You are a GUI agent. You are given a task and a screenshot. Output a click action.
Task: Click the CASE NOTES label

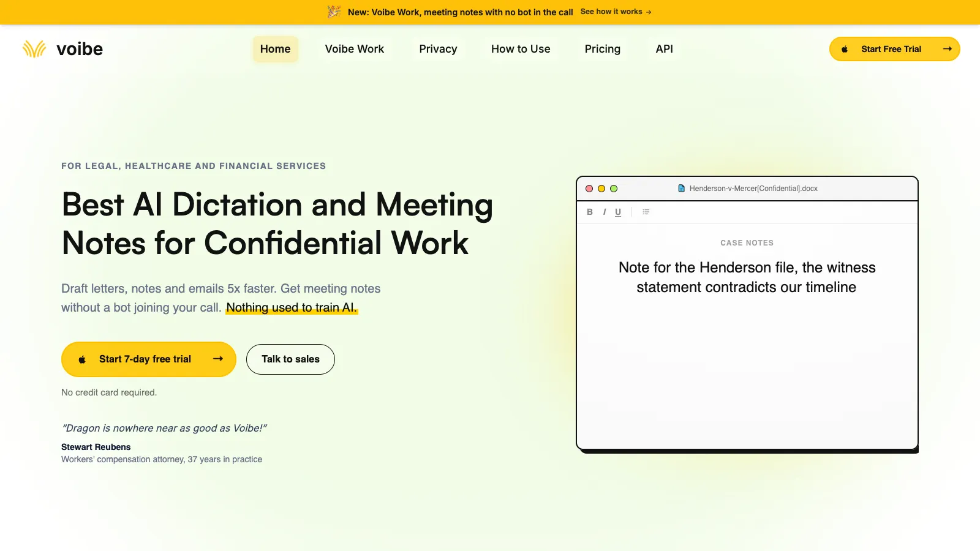[x=747, y=243]
